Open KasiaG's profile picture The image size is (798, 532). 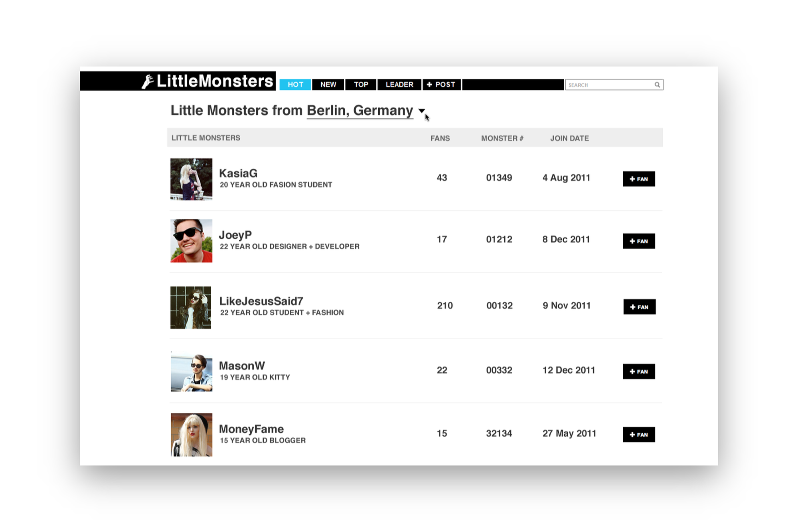point(191,179)
